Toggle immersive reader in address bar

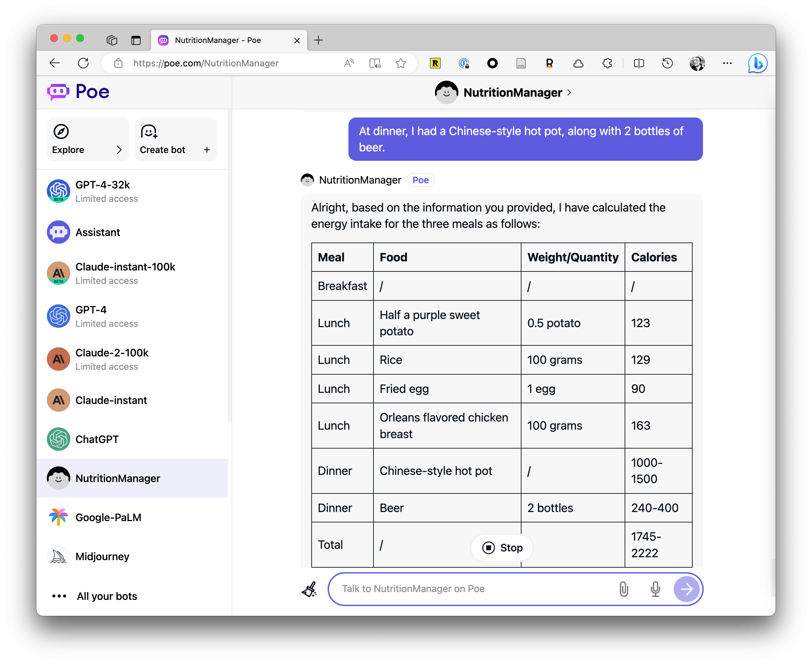tap(375, 63)
